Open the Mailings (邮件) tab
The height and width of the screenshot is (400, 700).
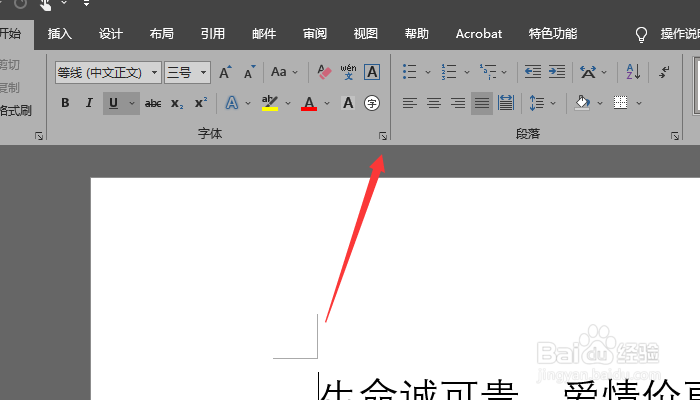pos(264,34)
